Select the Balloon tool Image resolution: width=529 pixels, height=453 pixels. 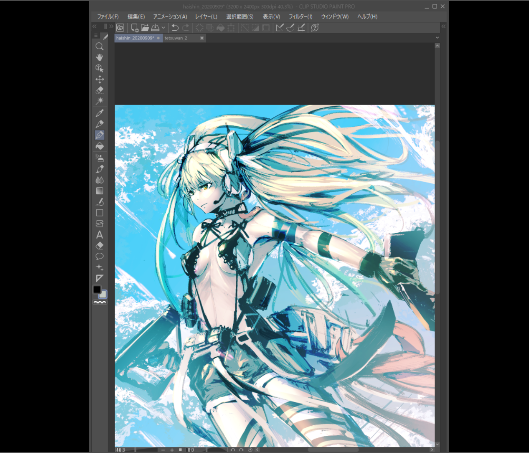point(99,257)
